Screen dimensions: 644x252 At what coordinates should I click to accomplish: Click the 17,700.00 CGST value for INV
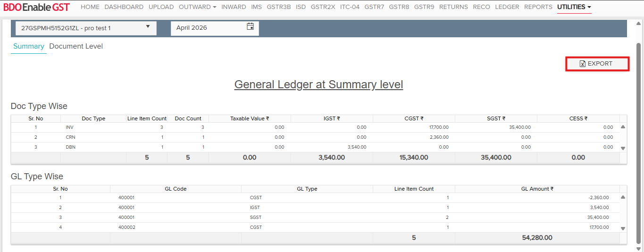[x=439, y=127]
